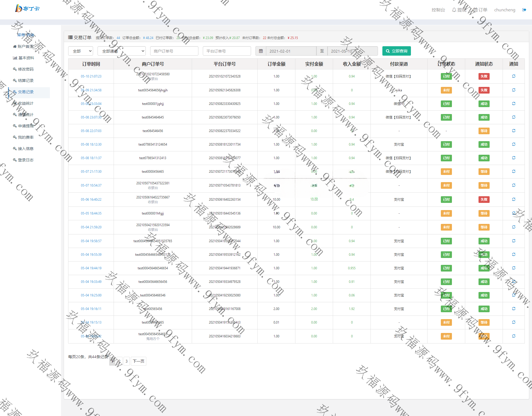Click resend-notification icon for order 05-10 21:07:23
Image resolution: width=532 pixels, height=416 pixels.
click(513, 76)
